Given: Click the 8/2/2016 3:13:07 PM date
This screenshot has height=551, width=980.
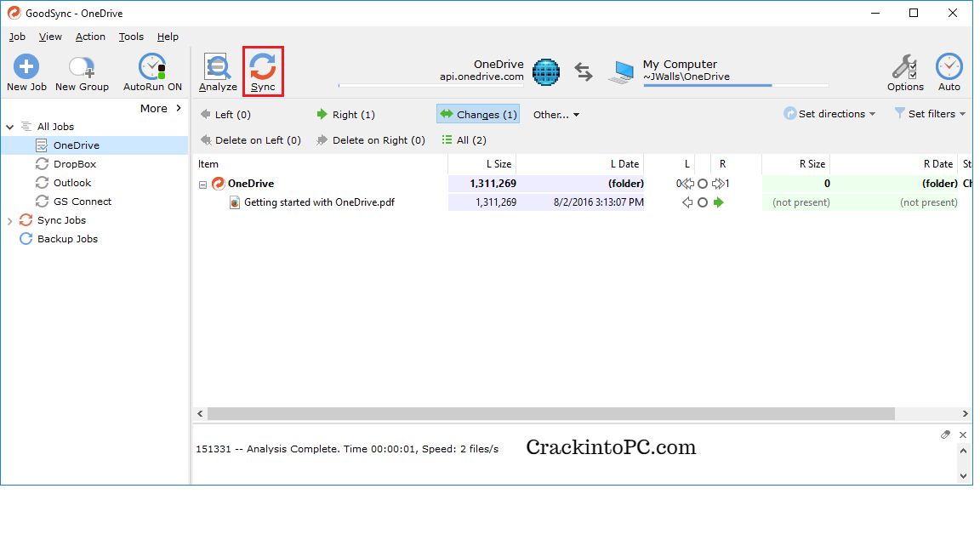Looking at the screenshot, I should click(x=599, y=202).
